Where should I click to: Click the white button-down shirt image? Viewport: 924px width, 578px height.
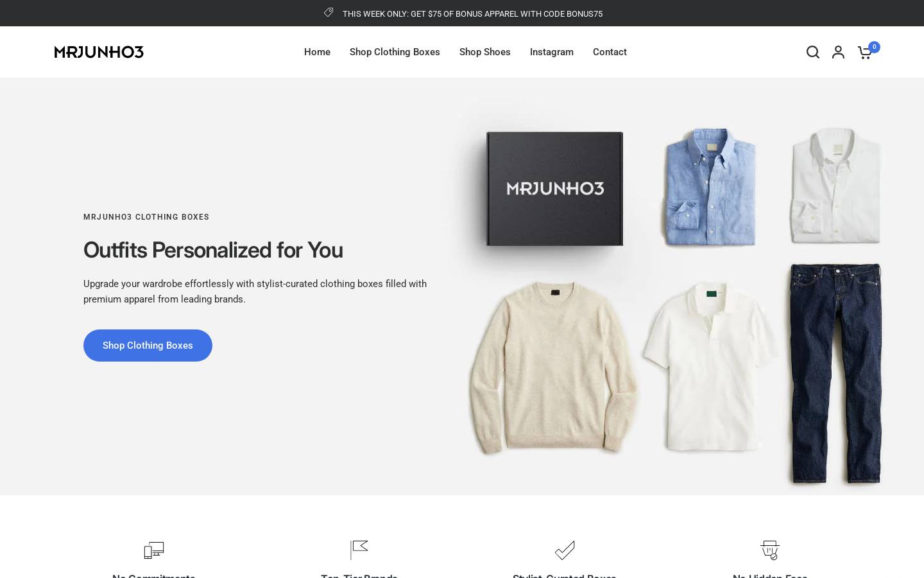click(x=835, y=186)
